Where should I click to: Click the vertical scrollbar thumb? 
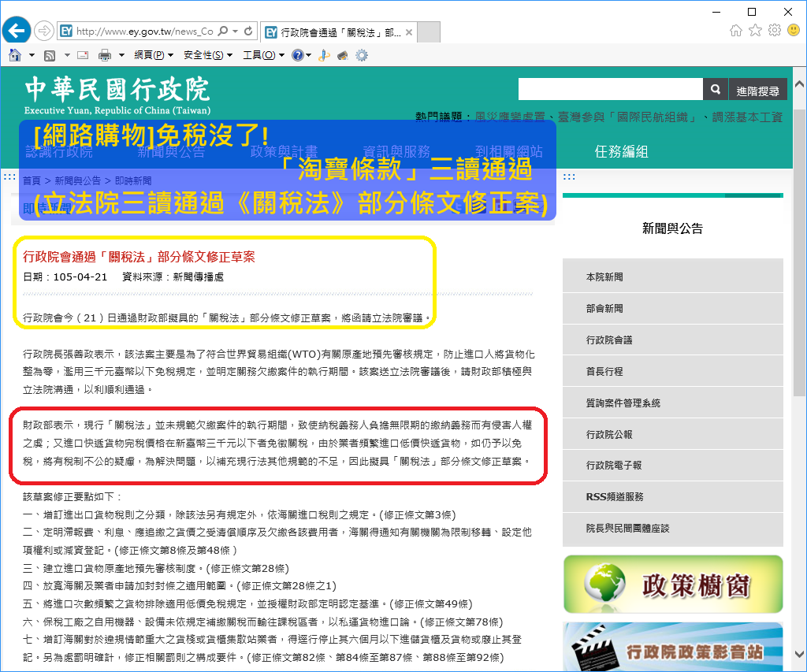[799, 252]
